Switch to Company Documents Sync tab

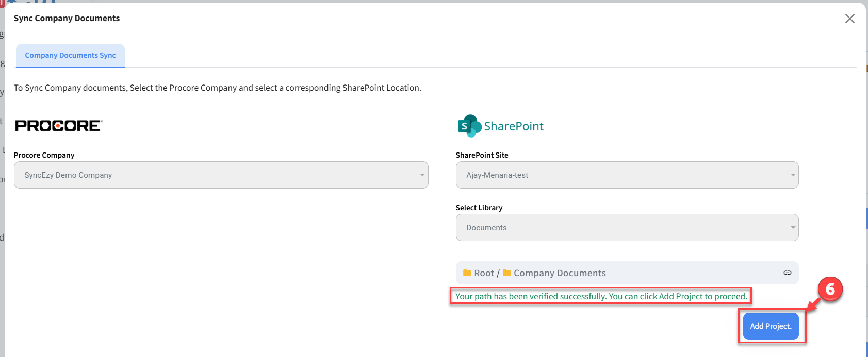pyautogui.click(x=70, y=56)
